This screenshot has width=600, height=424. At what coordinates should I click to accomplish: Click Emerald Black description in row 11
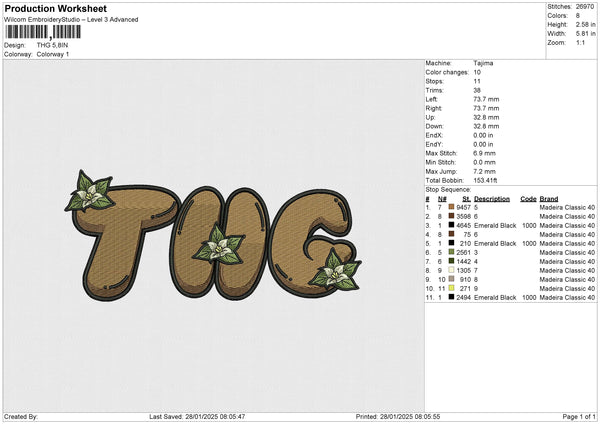tap(495, 297)
